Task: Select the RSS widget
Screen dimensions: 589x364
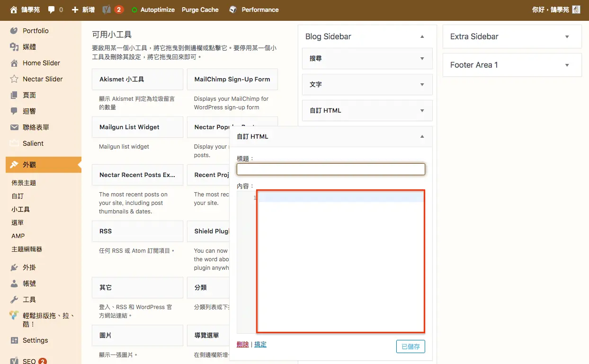Action: coord(137,231)
